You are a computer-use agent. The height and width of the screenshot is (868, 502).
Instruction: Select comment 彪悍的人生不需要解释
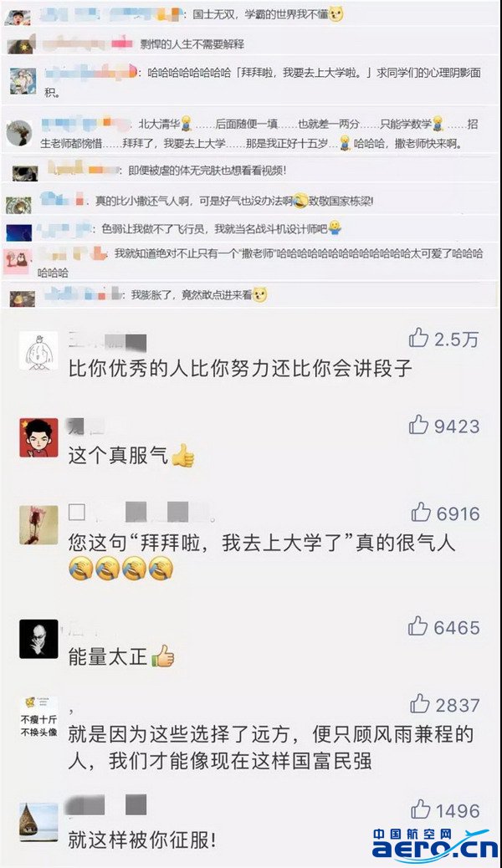192,44
